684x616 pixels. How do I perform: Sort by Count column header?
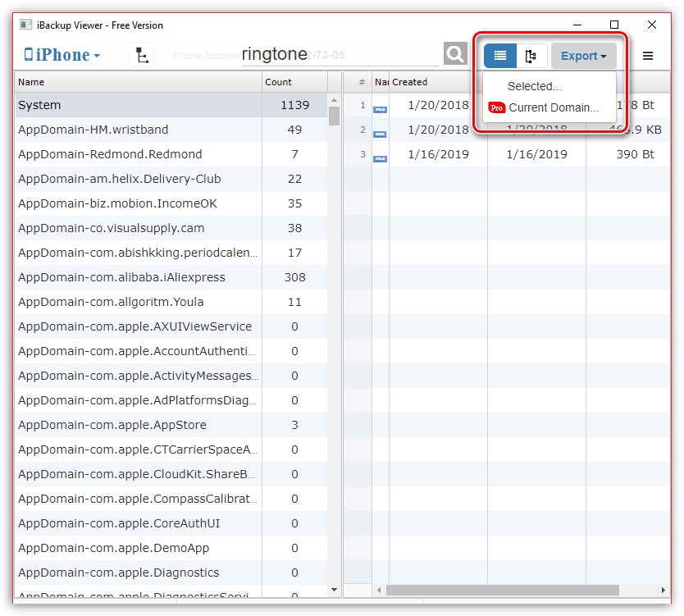coord(294,82)
